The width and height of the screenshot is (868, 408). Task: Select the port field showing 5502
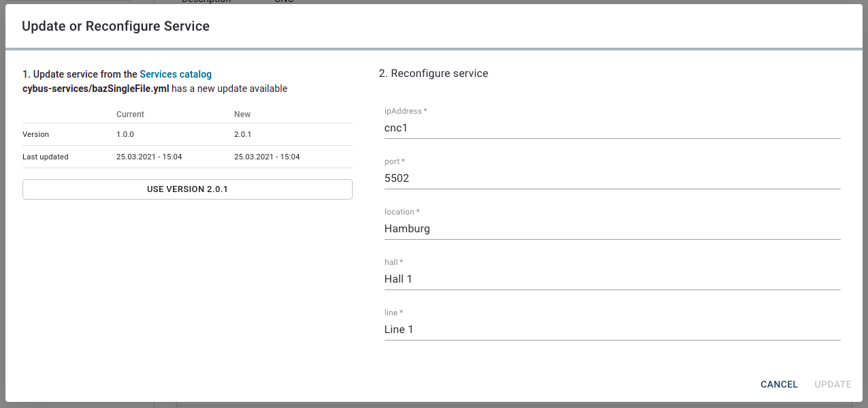pyautogui.click(x=611, y=178)
